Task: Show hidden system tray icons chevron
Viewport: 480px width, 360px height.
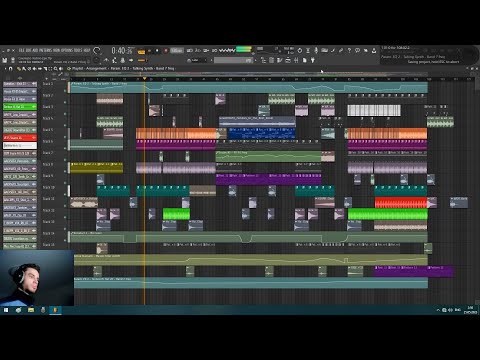Action: 438,310
